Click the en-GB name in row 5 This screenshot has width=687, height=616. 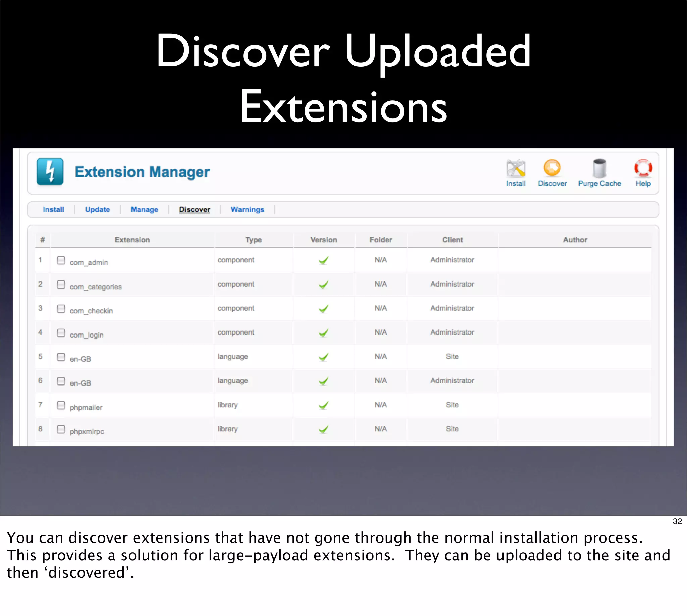click(x=81, y=359)
